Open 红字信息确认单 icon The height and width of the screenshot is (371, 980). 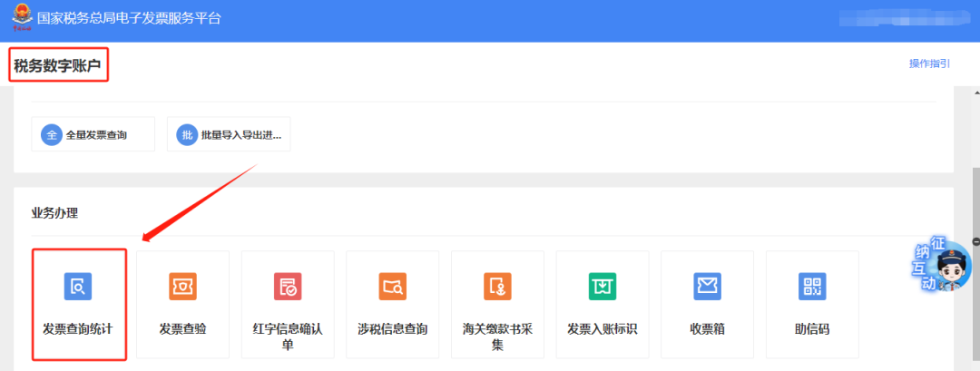[288, 287]
